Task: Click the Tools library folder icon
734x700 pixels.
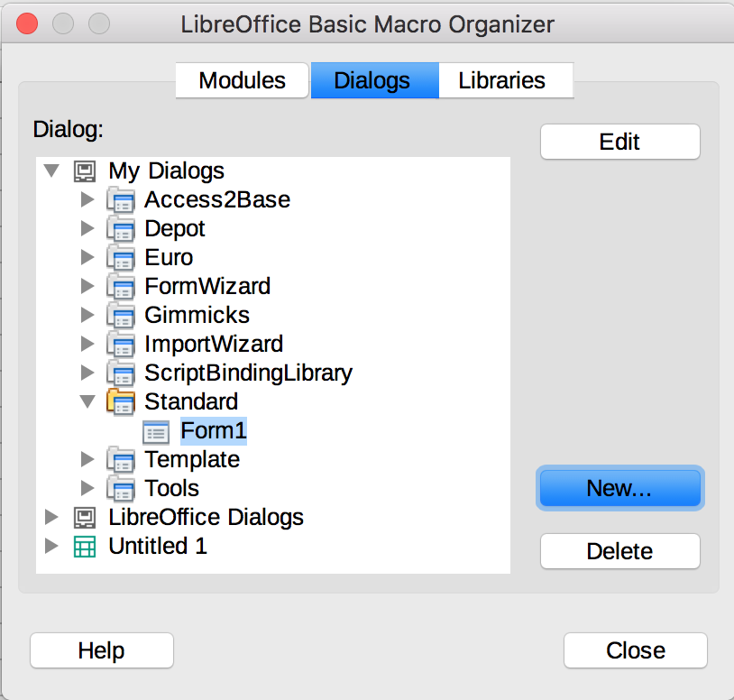Action: (x=121, y=488)
